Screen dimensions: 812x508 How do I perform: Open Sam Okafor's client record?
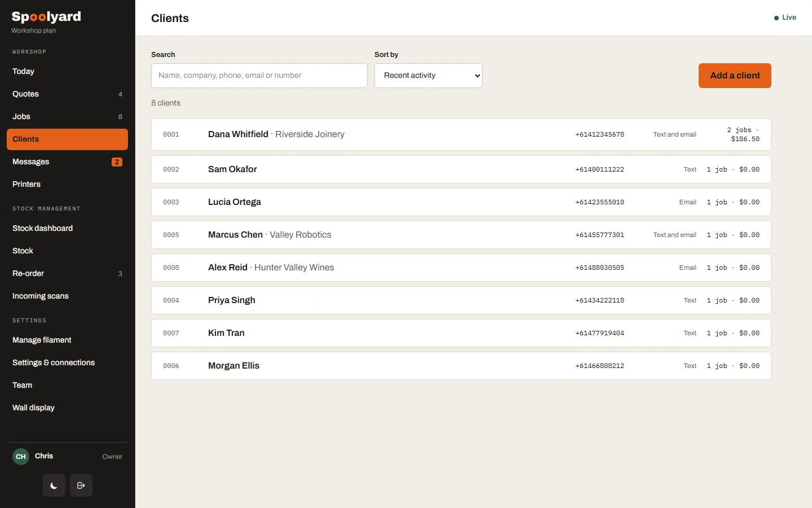461,169
